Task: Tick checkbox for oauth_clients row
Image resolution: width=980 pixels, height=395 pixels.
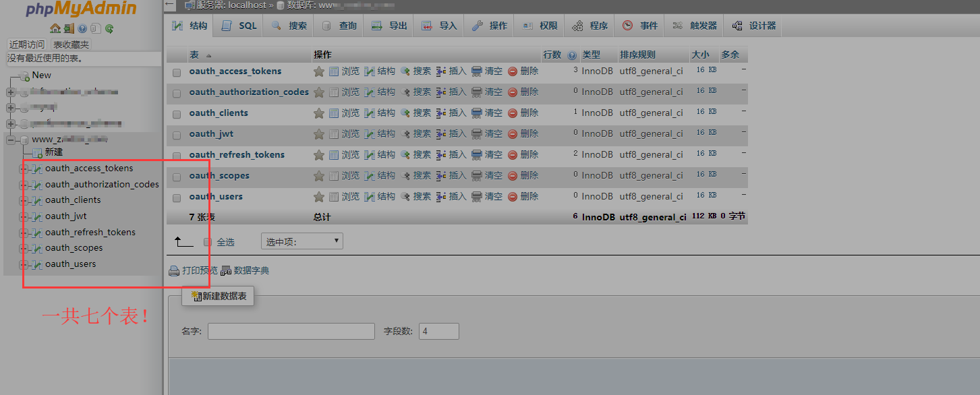Action: pyautogui.click(x=177, y=115)
